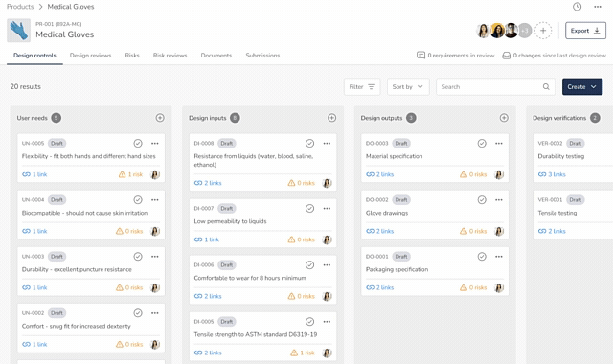Open the 1 link on UN-0005

pos(34,174)
